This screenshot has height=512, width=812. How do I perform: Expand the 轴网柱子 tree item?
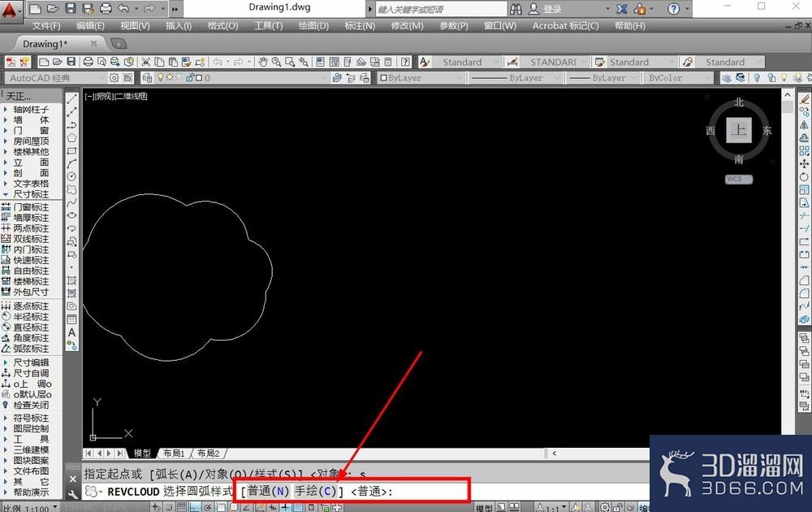click(x=31, y=110)
